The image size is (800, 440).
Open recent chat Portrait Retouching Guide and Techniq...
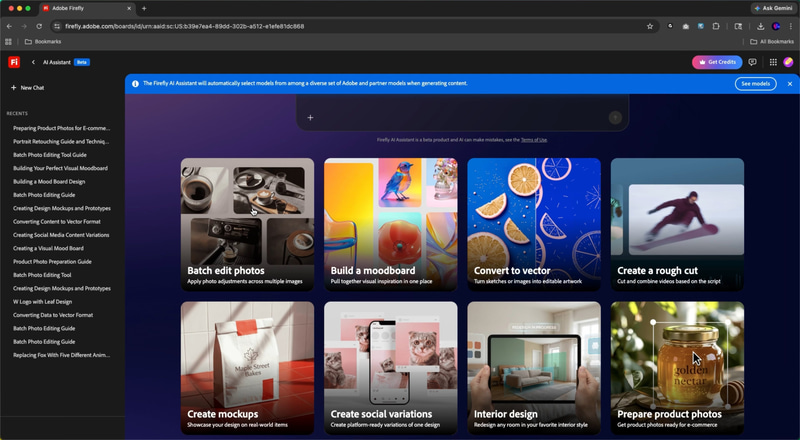coord(61,142)
